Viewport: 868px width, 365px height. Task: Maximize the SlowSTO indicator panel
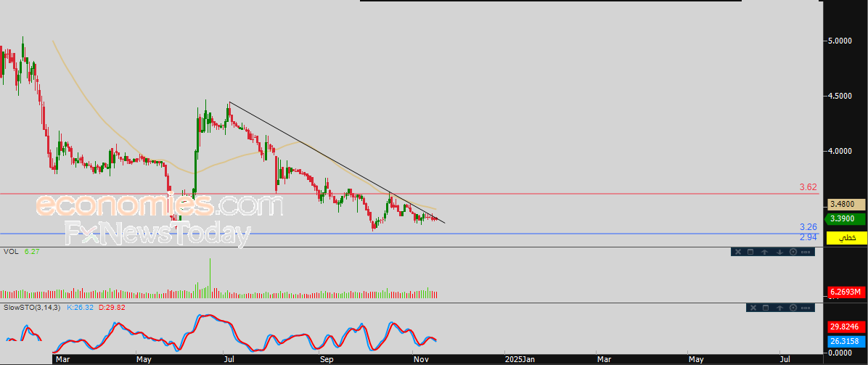click(766, 308)
